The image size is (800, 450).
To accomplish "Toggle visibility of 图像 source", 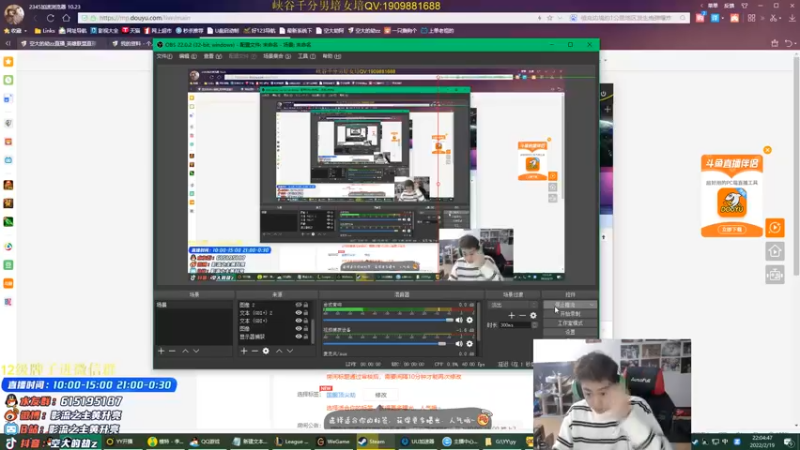I will click(298, 329).
